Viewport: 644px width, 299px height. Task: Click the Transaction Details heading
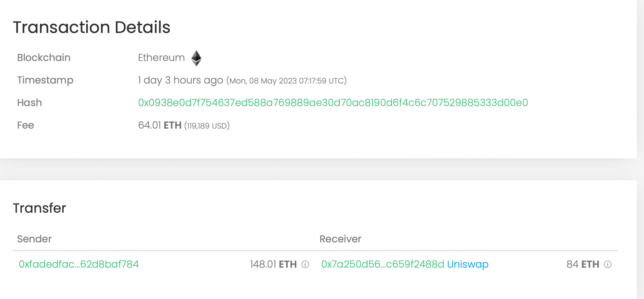click(x=92, y=27)
